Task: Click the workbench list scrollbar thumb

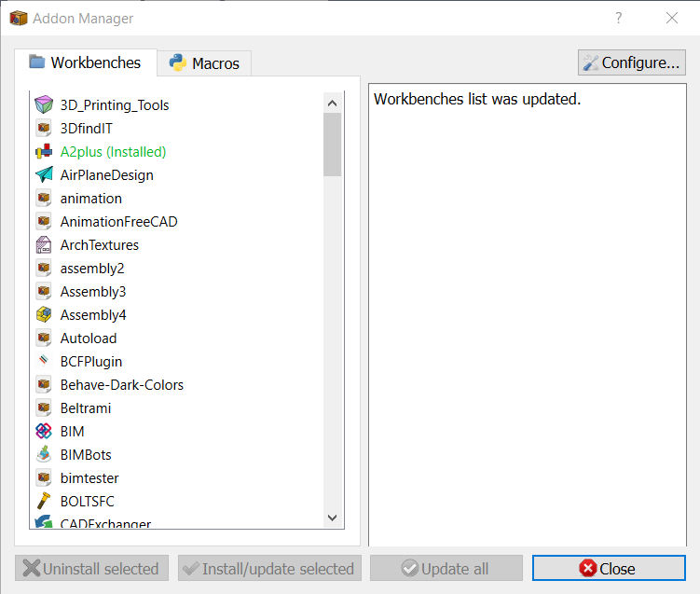Action: click(x=332, y=145)
